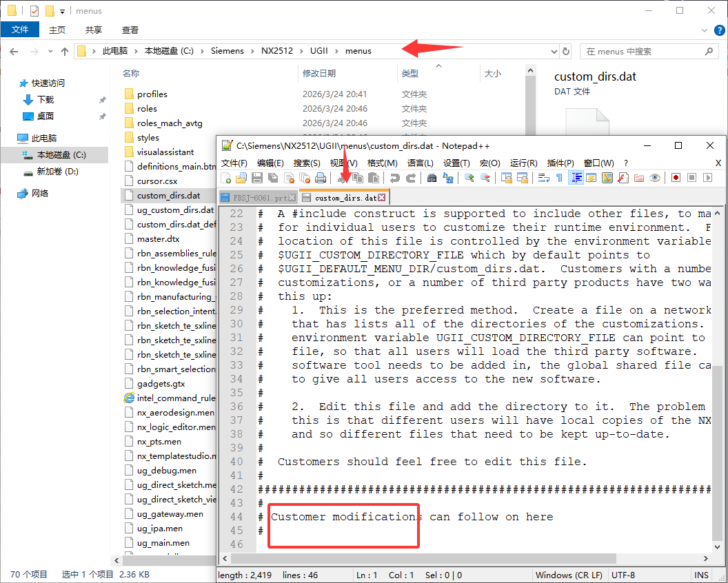Select the ug_custom_dirs.dat file
The image size is (728, 583).
pyautogui.click(x=175, y=209)
